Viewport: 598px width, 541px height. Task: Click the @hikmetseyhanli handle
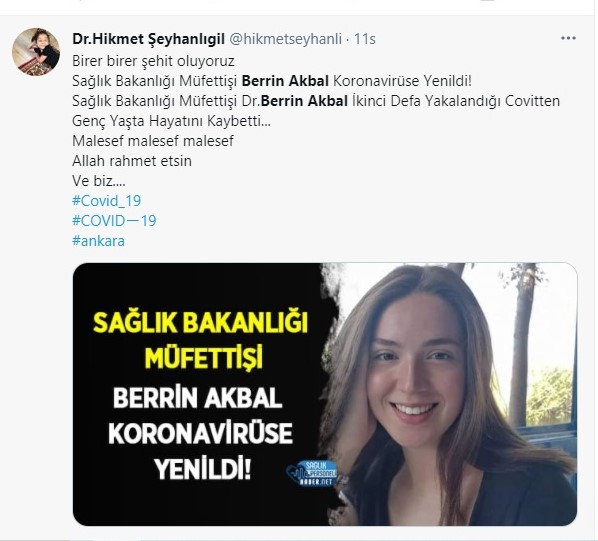click(286, 39)
